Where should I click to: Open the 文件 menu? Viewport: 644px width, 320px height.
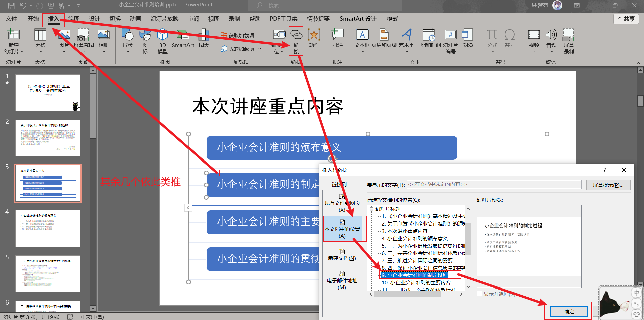pos(11,19)
